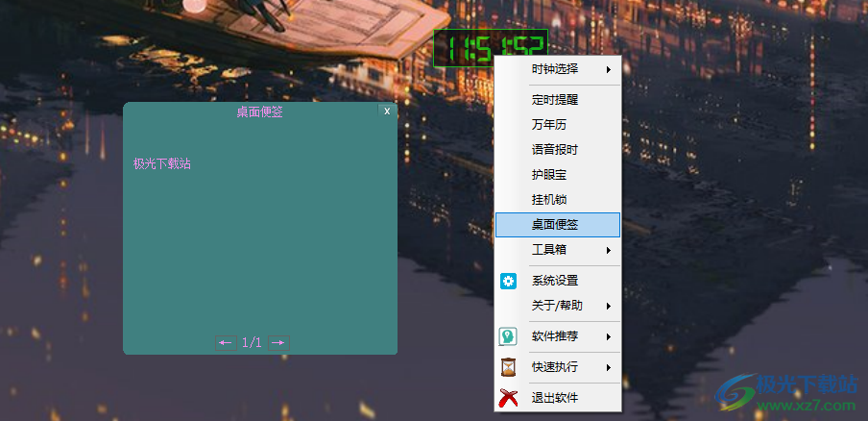The height and width of the screenshot is (421, 868).
Task: Open 系统设置 menu item label
Action: (555, 281)
